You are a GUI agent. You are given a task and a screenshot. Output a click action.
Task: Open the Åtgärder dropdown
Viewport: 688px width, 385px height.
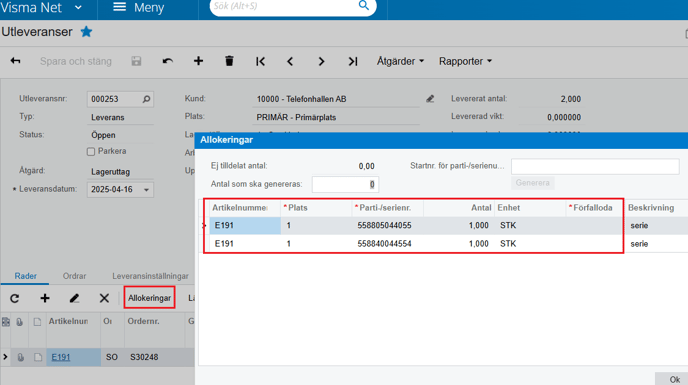pos(400,61)
